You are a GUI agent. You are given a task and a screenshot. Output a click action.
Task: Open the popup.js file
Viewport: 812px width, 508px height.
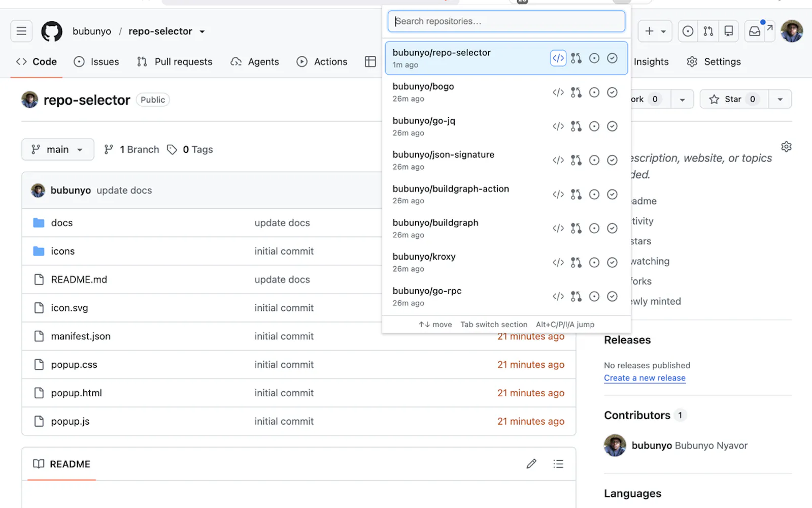pyautogui.click(x=71, y=422)
